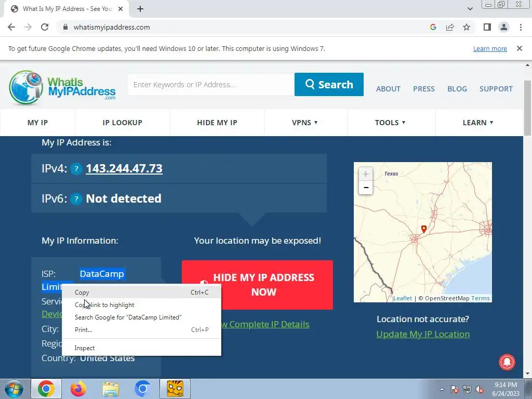Select the HIDE MY IP navigation tab
The image size is (532, 399).
point(217,123)
